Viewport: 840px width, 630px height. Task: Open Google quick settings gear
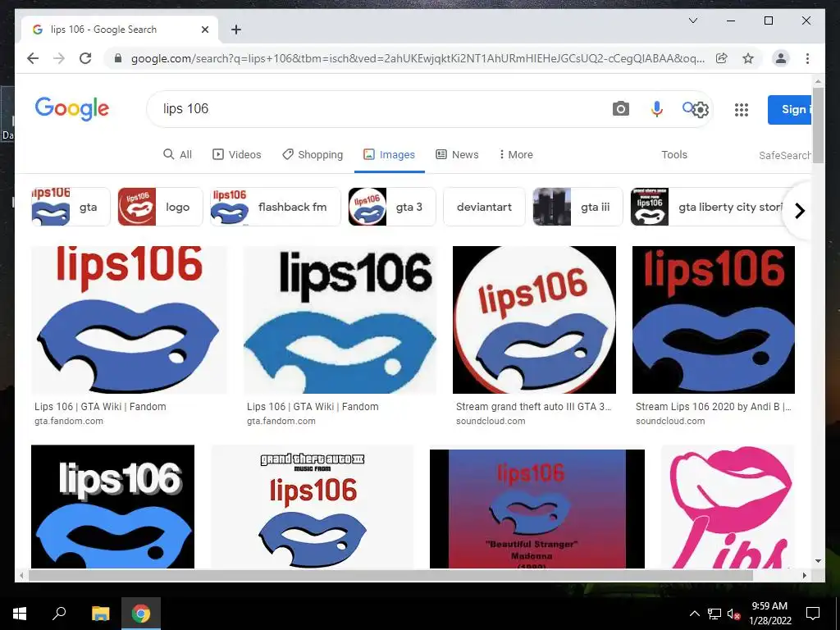(x=701, y=110)
